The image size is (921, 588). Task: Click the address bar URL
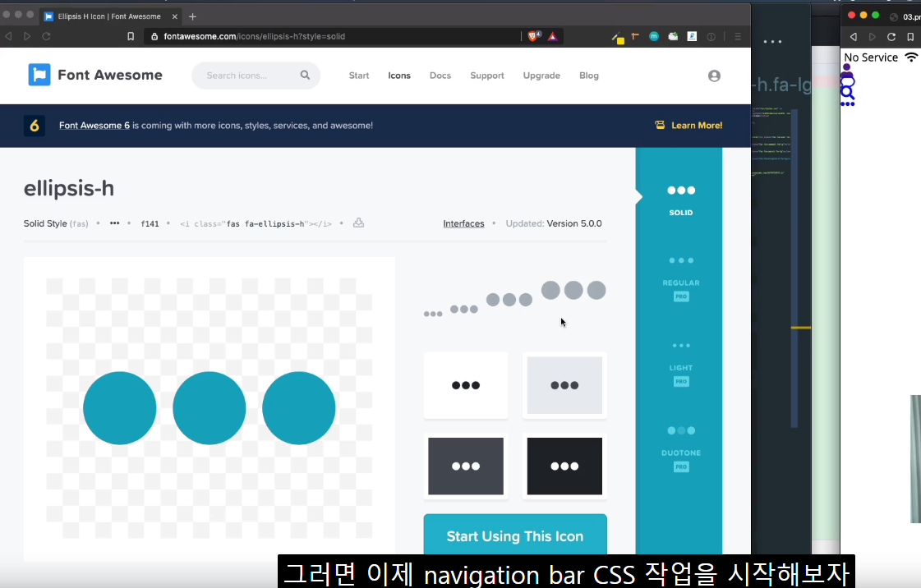click(x=255, y=36)
